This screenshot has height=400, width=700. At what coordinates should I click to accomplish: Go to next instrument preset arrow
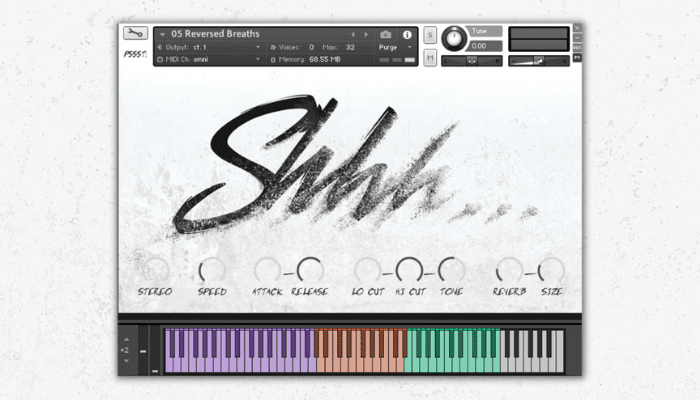tap(367, 34)
